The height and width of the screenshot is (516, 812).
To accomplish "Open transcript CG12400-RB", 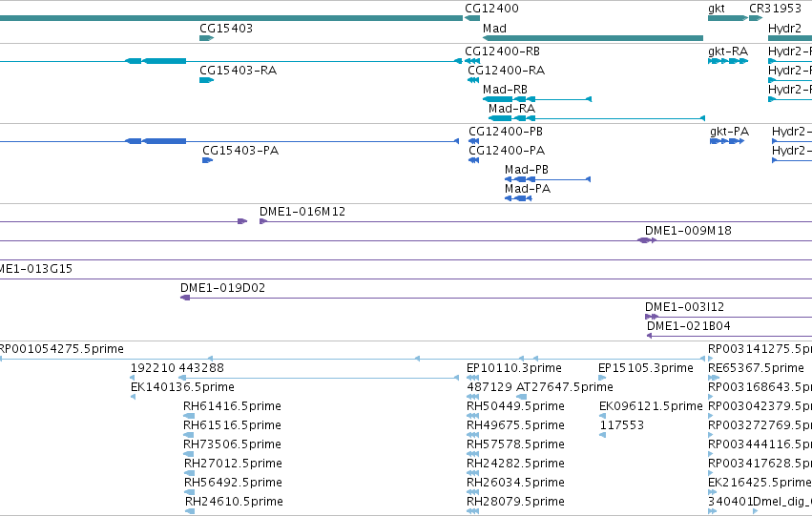I will tap(502, 52).
